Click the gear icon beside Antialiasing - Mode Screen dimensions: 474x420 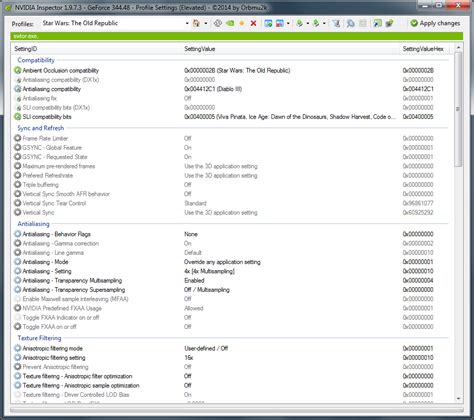[18, 262]
